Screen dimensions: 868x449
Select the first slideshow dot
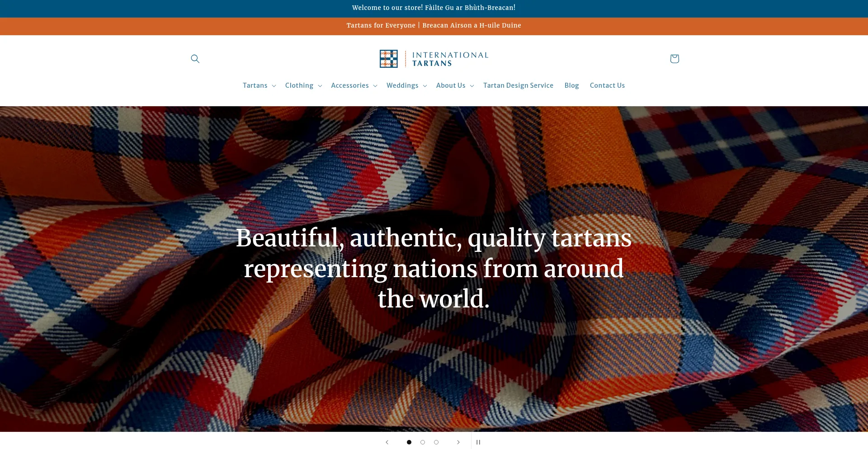tap(409, 442)
